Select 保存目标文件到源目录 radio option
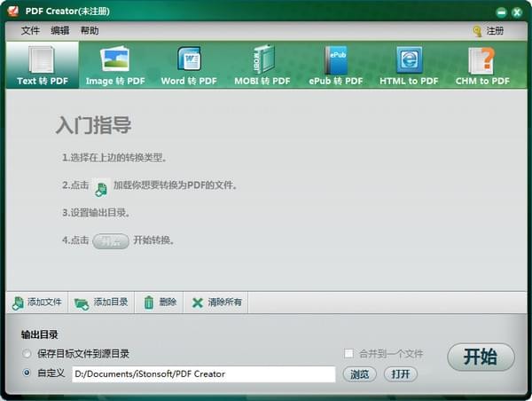The width and height of the screenshot is (532, 401). [27, 353]
